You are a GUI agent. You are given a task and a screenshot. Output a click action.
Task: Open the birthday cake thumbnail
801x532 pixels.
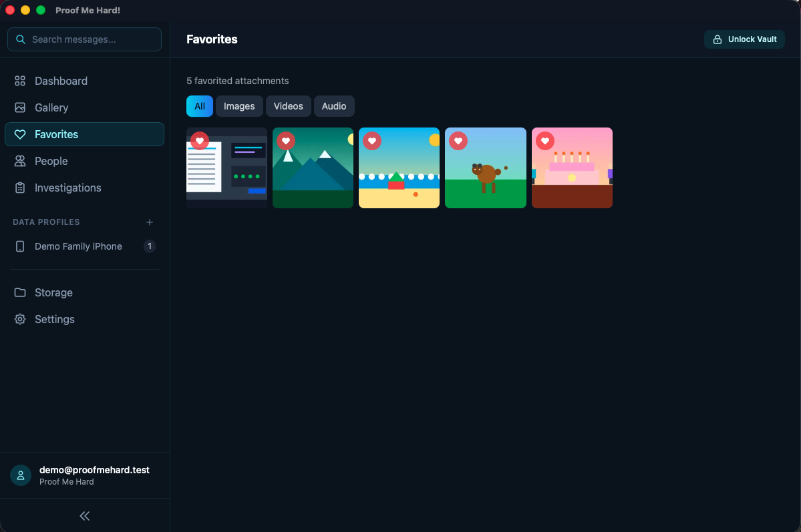[572, 168]
